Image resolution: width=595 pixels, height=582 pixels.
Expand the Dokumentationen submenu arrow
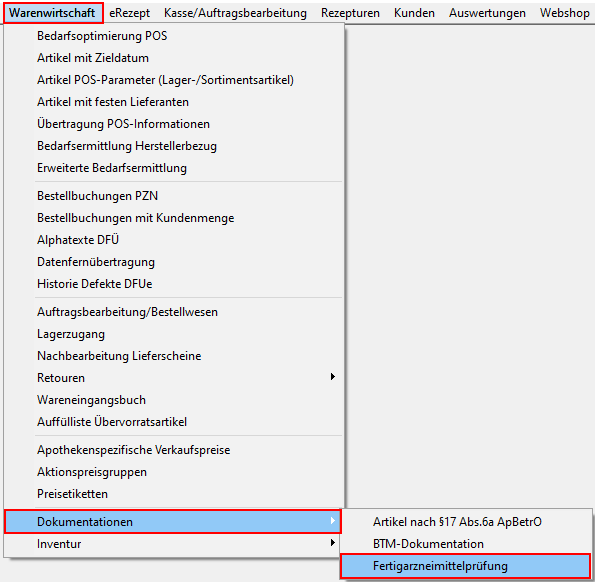333,521
